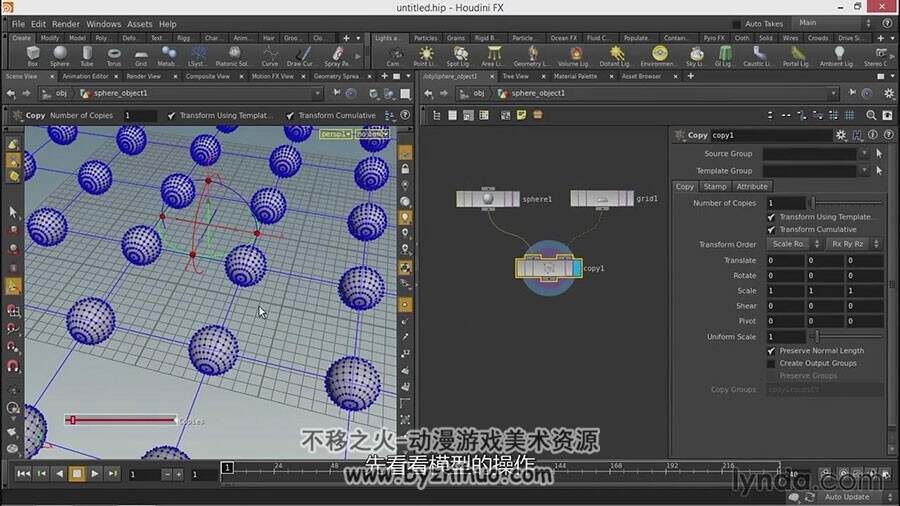Image resolution: width=900 pixels, height=506 pixels.
Task: Toggle Transform Using Template in parameter pane
Action: point(771,217)
